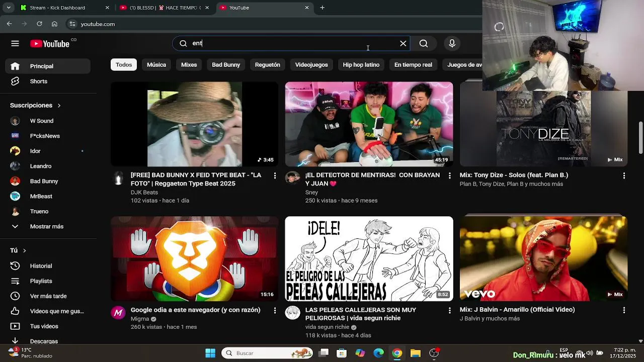644x362 pixels.
Task: Open the Windows Start menu
Action: point(210,353)
